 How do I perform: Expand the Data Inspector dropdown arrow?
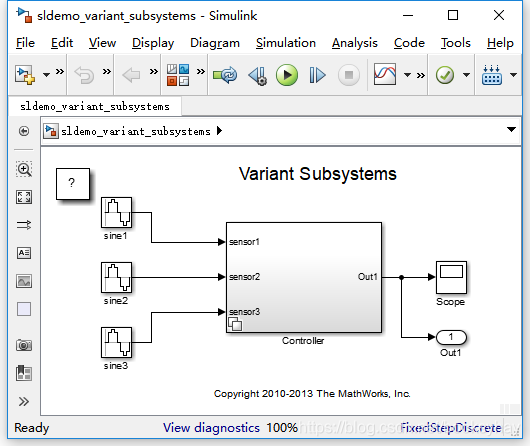pos(408,75)
